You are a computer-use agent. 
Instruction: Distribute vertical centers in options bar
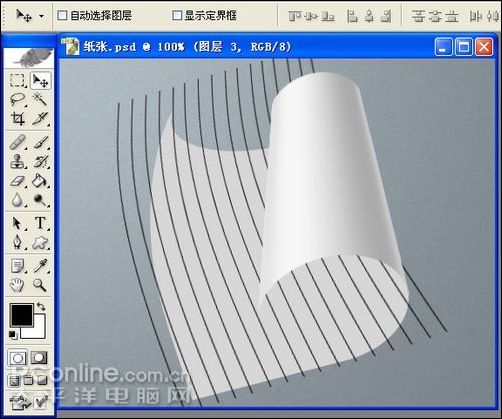(x=435, y=16)
